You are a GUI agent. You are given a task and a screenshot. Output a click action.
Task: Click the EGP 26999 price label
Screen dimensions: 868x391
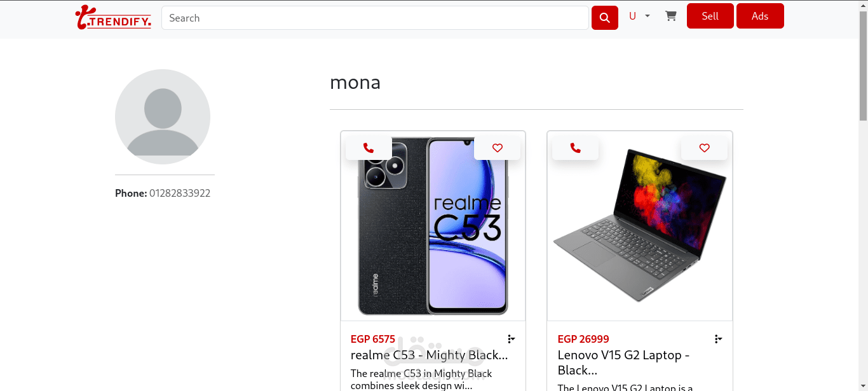583,339
